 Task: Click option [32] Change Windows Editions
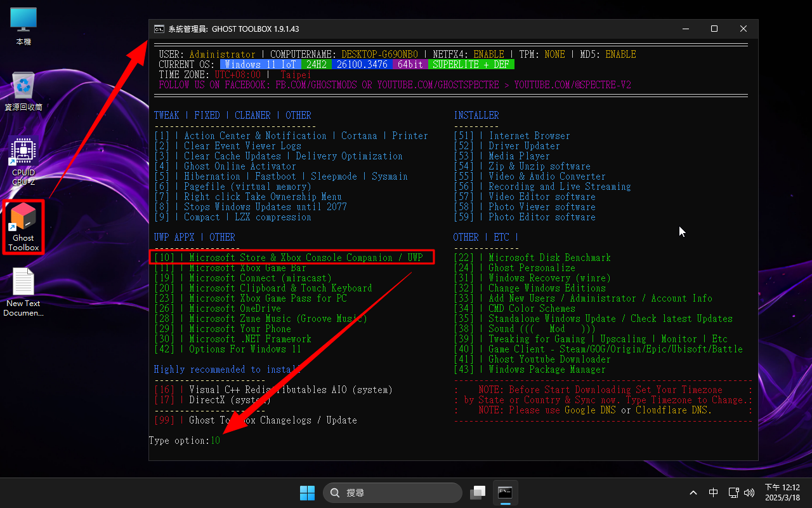point(530,288)
